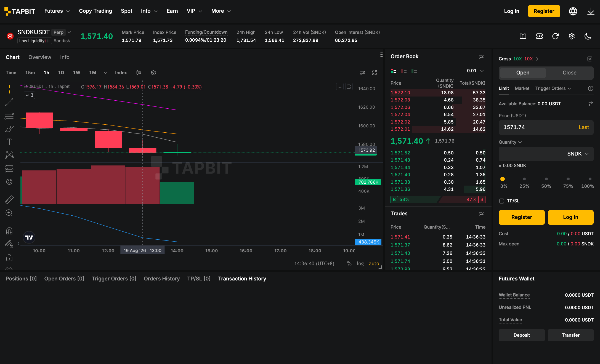The height and width of the screenshot is (364, 600).
Task: Expand the VIP menu
Action: pyautogui.click(x=195, y=11)
